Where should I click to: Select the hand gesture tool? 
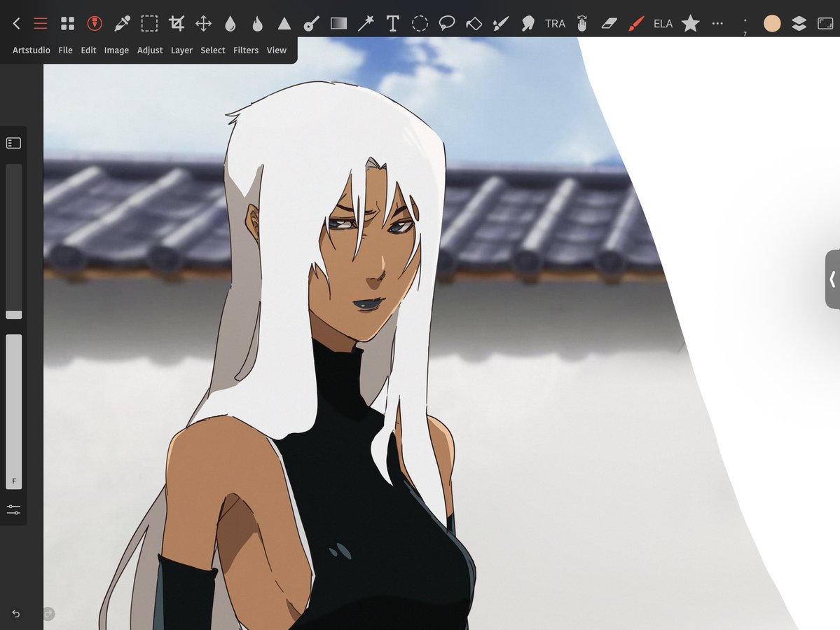click(x=581, y=24)
